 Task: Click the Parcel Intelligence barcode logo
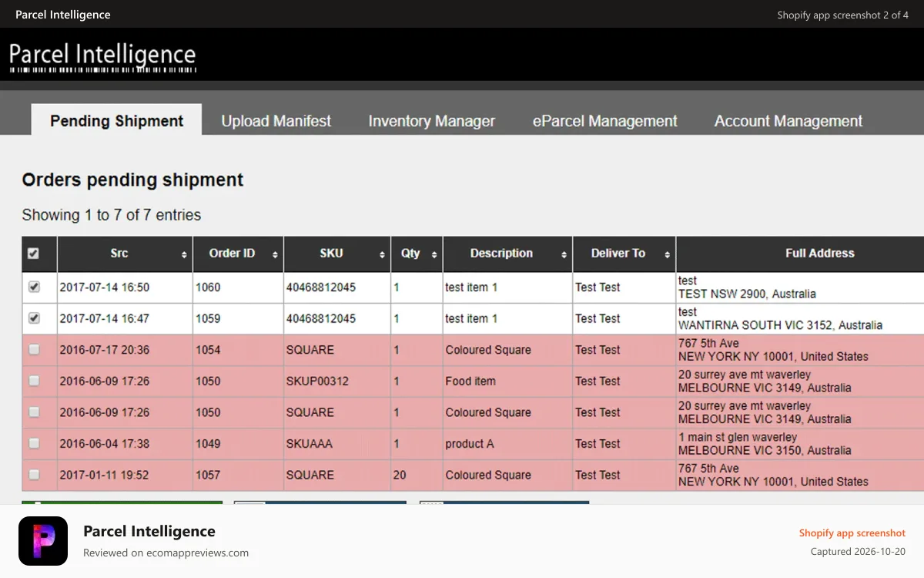pyautogui.click(x=103, y=58)
